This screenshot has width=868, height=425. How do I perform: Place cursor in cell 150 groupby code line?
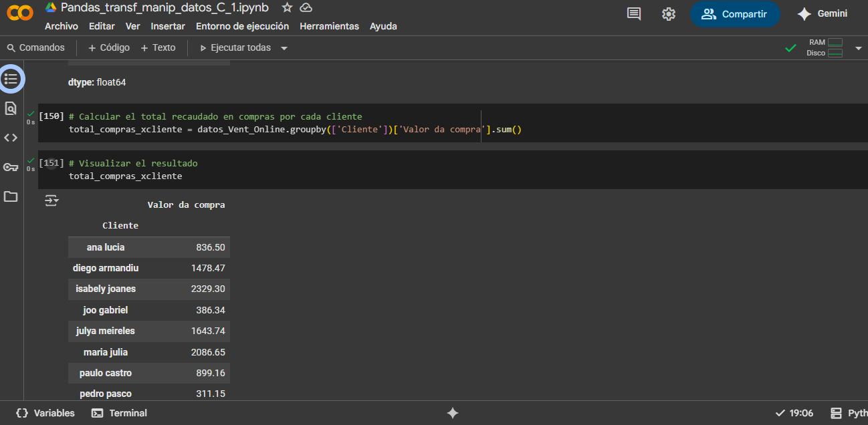(x=295, y=129)
